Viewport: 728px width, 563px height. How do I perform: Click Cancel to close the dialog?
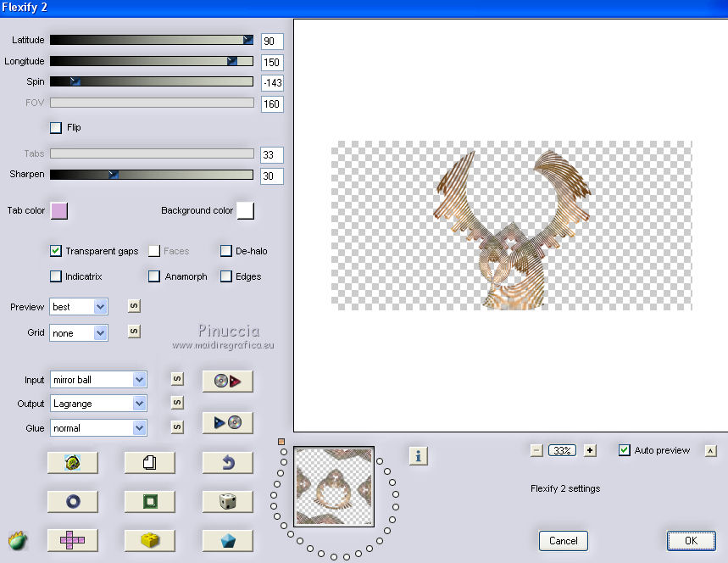click(564, 541)
